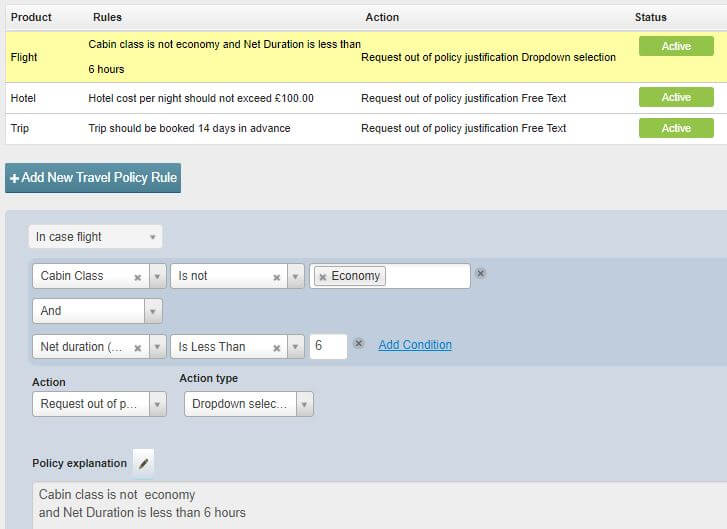Toggle Active status for the Hotel rule

point(676,97)
